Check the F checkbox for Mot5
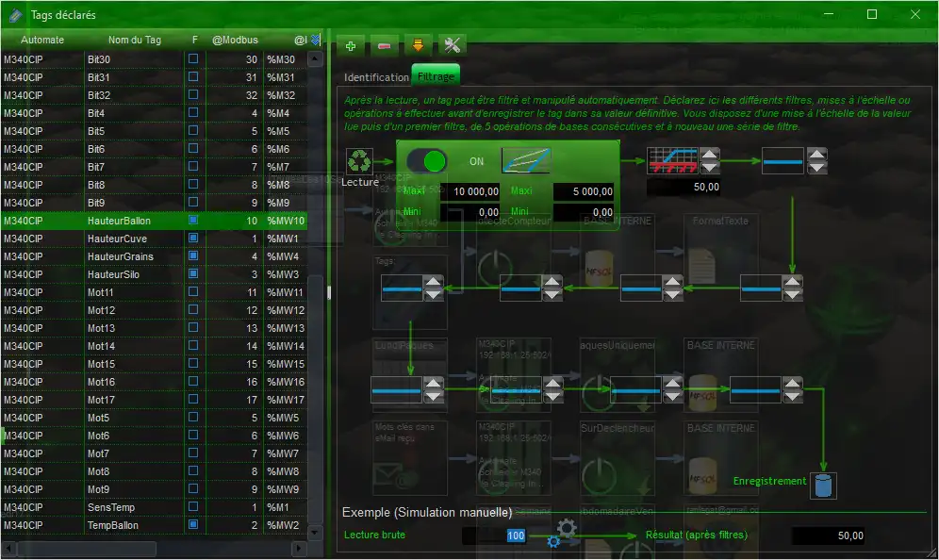The width and height of the screenshot is (939, 560). coord(193,417)
